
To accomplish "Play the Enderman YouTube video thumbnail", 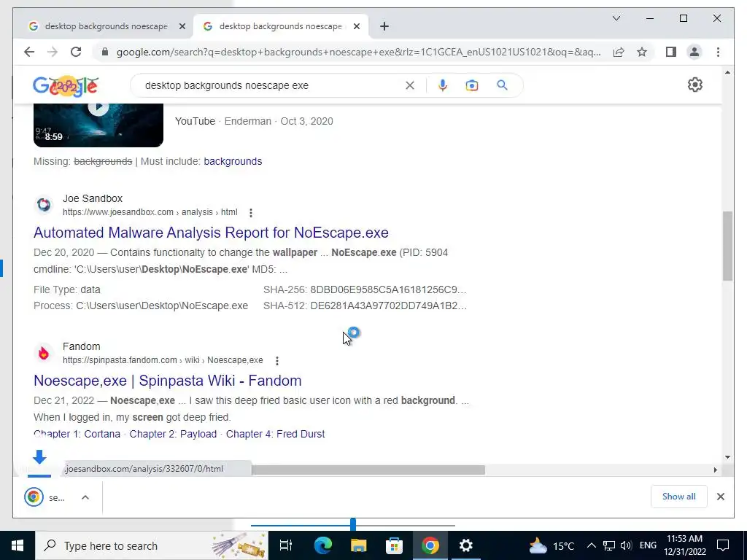I will [98, 125].
